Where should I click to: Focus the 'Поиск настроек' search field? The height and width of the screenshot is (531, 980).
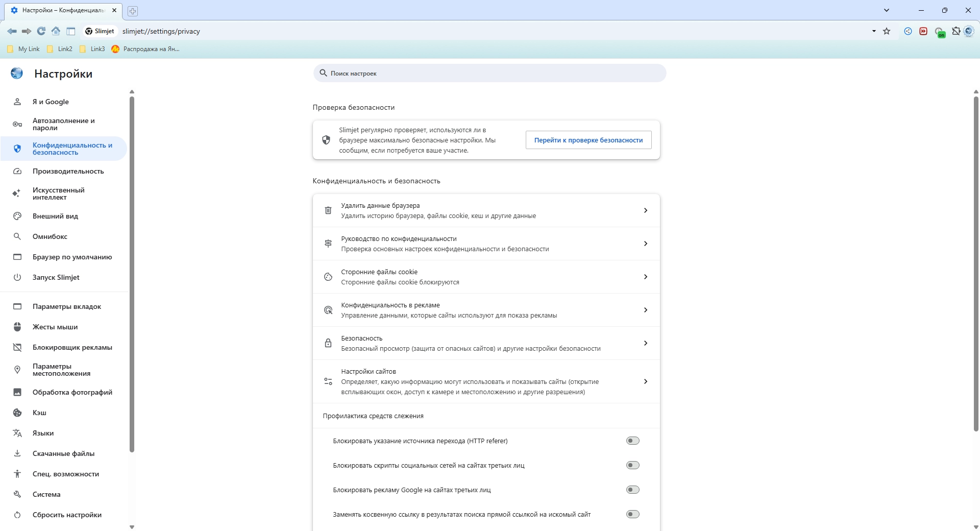pyautogui.click(x=490, y=73)
